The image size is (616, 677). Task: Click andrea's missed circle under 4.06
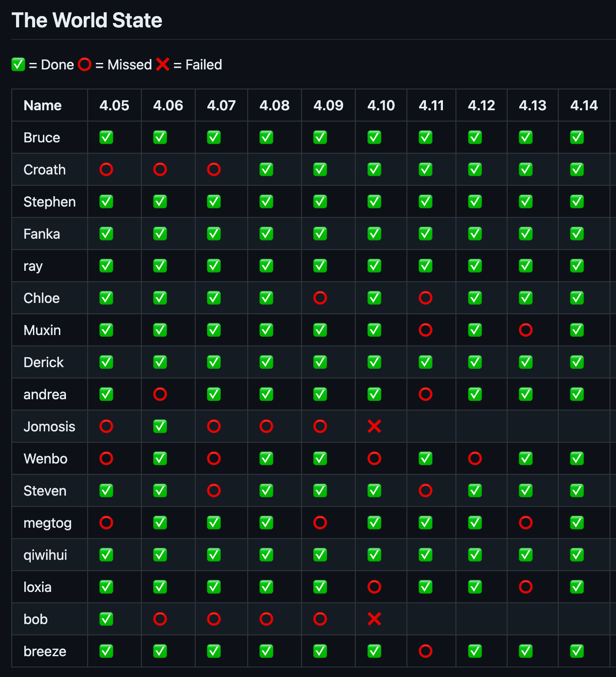point(160,394)
